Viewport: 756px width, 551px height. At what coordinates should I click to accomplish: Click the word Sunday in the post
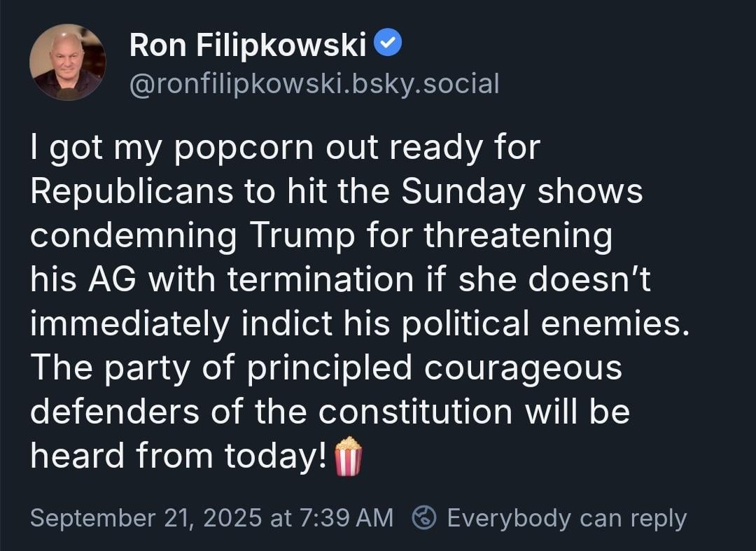[463, 192]
